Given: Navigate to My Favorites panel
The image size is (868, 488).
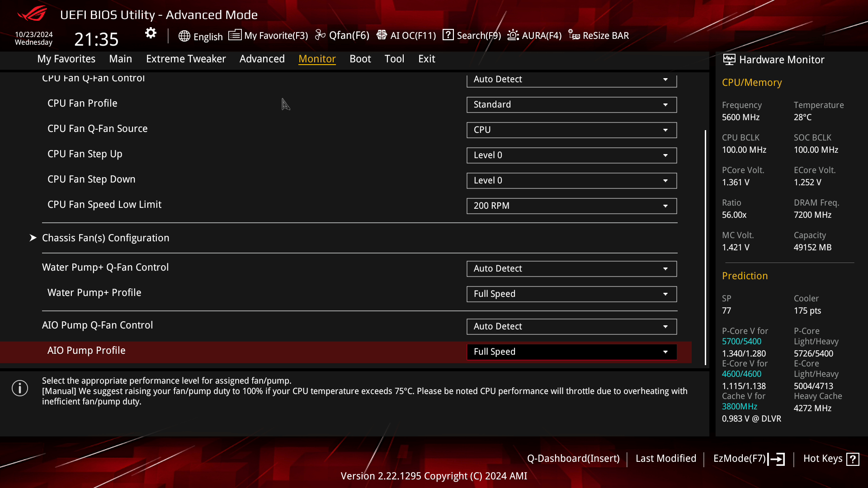Looking at the screenshot, I should coord(66,58).
